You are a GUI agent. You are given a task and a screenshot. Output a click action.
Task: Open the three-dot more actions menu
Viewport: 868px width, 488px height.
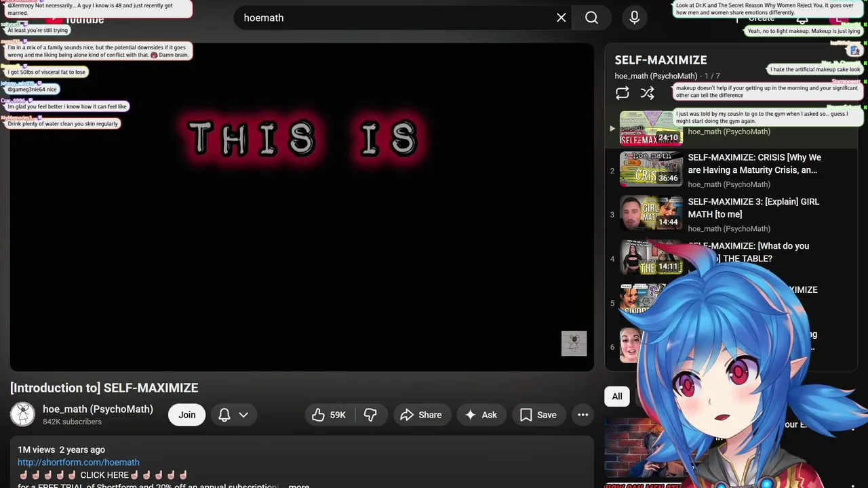point(583,415)
